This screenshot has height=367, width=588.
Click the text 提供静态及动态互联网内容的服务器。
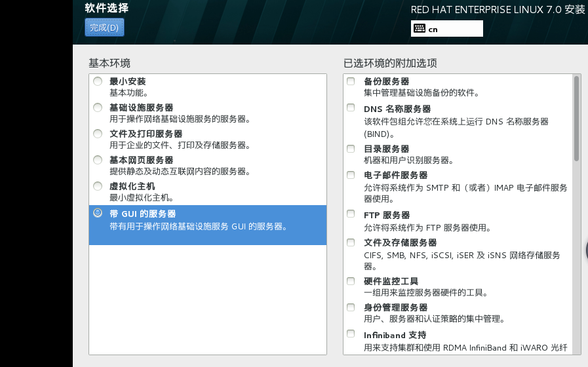(180, 171)
